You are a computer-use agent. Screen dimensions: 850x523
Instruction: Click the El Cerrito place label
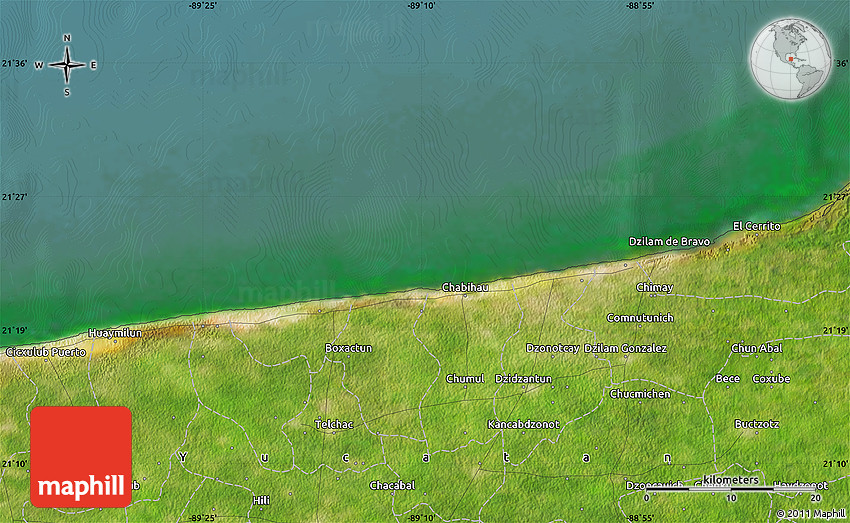756,226
